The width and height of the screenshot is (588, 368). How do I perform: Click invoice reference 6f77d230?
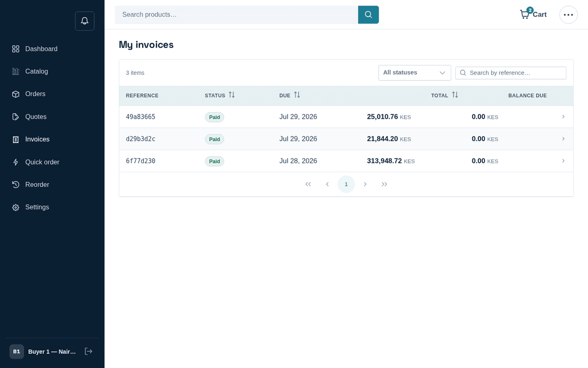pyautogui.click(x=141, y=161)
